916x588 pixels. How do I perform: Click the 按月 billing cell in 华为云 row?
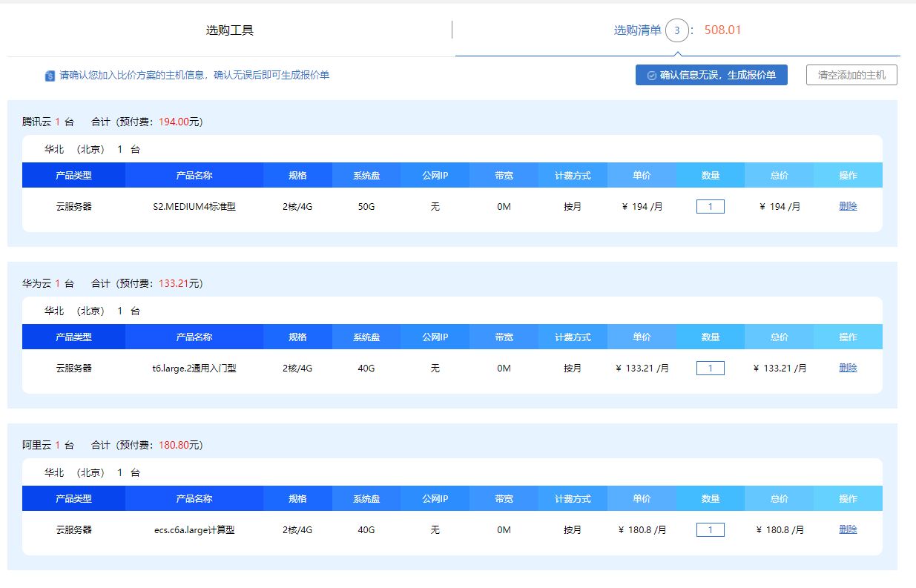coord(573,369)
